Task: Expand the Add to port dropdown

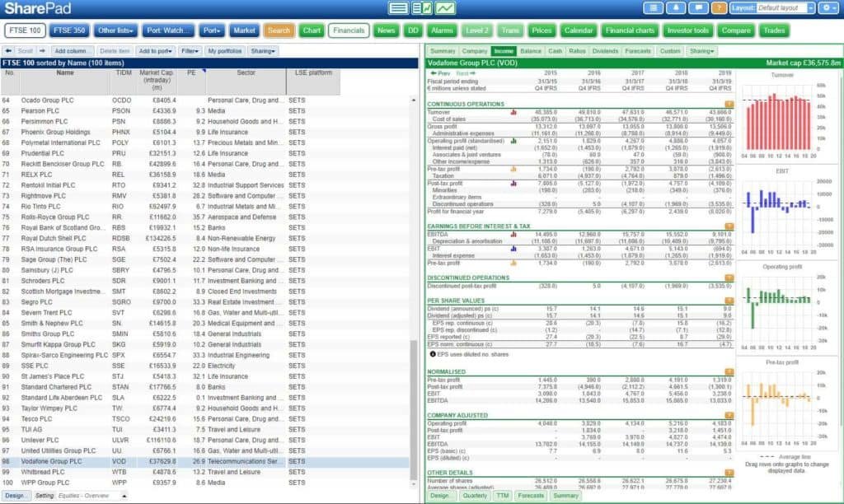Action: 155,51
